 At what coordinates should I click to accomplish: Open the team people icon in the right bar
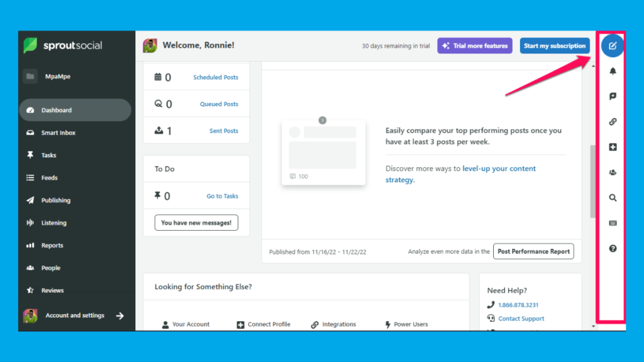[x=613, y=172]
